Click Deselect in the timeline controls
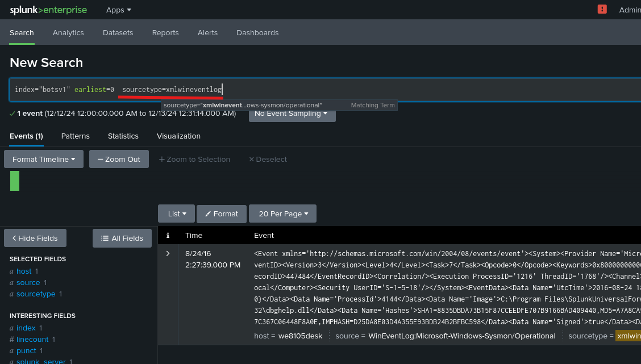Viewport: 641px width, 364px height. click(x=268, y=160)
